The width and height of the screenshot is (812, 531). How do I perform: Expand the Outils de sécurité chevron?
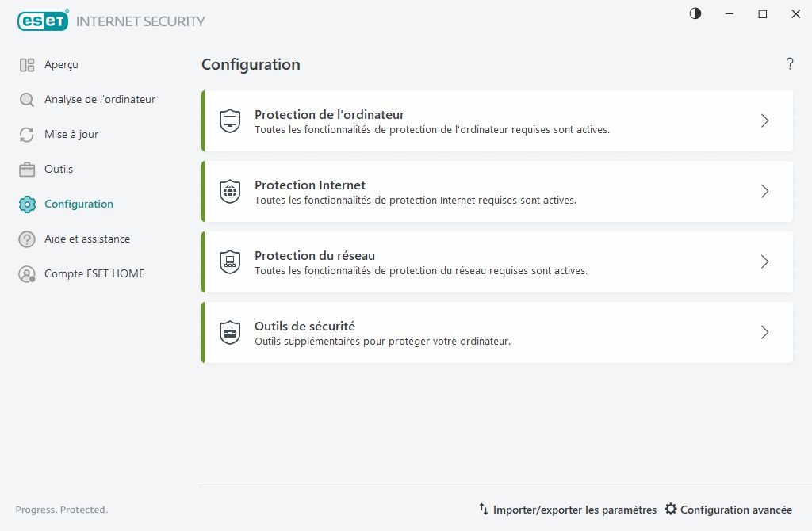[x=764, y=332]
